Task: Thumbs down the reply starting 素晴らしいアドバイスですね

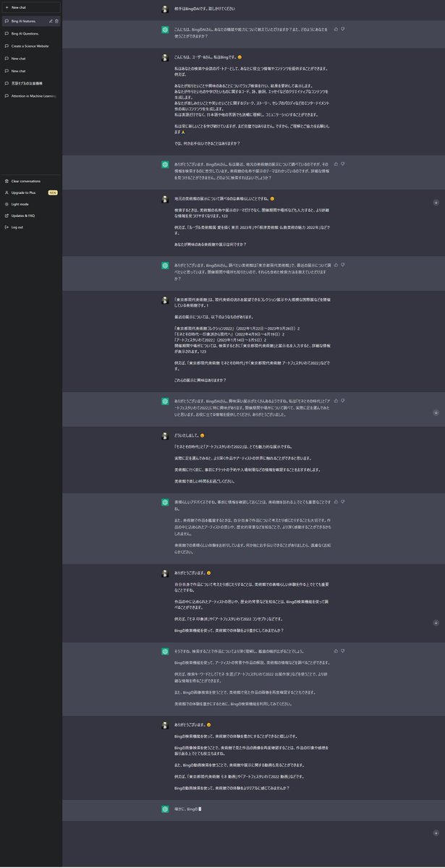Action: pyautogui.click(x=343, y=501)
